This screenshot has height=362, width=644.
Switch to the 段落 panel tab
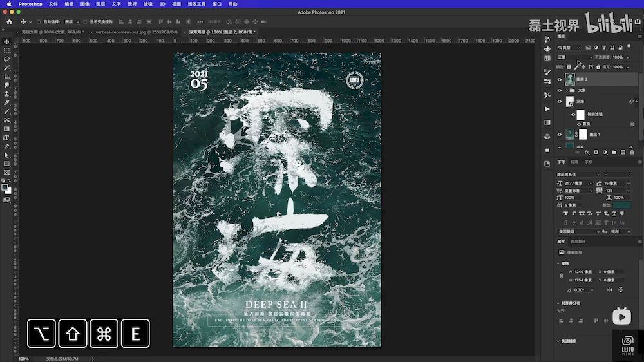pyautogui.click(x=574, y=162)
